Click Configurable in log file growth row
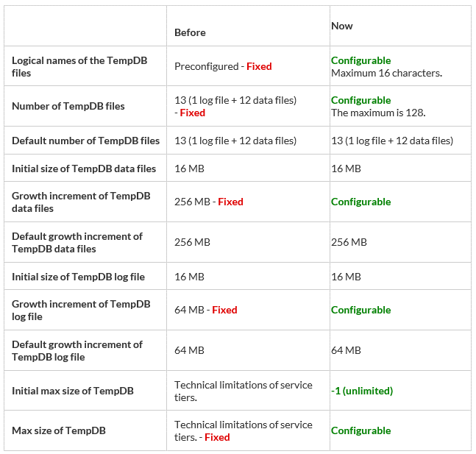Viewport: 476px width, 454px height. pos(360,310)
